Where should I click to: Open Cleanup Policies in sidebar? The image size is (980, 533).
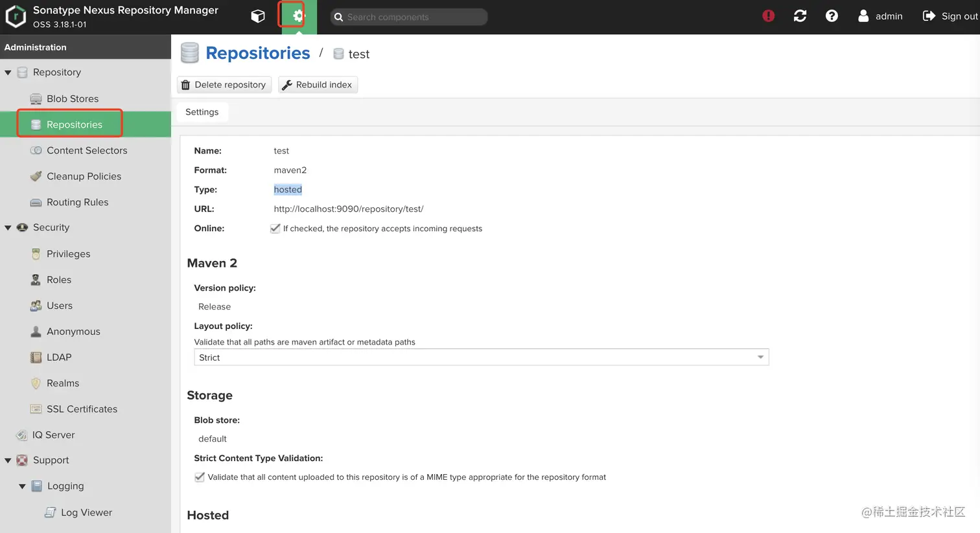click(x=86, y=176)
